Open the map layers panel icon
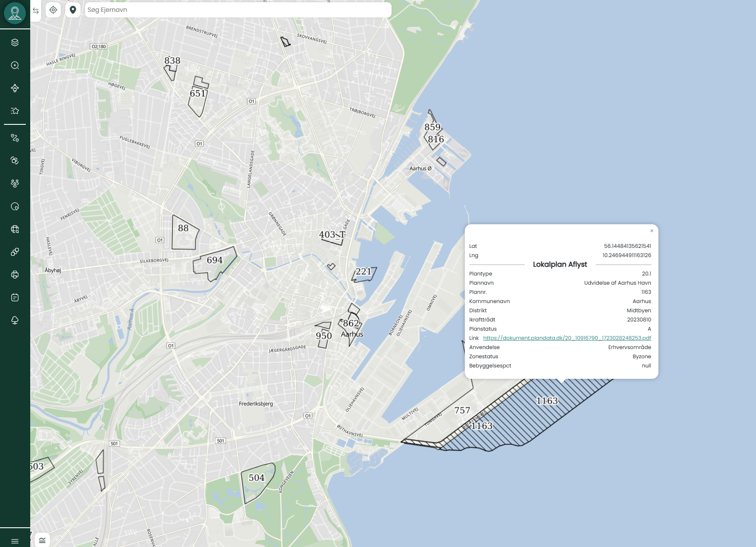756x547 pixels. click(15, 42)
